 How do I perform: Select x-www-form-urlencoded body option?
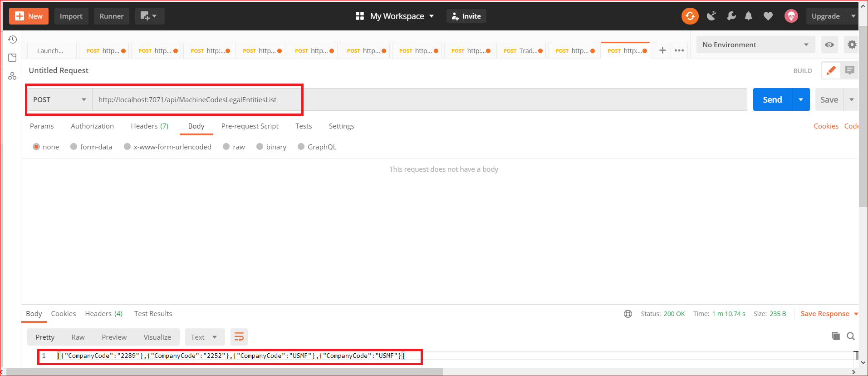pos(127,147)
